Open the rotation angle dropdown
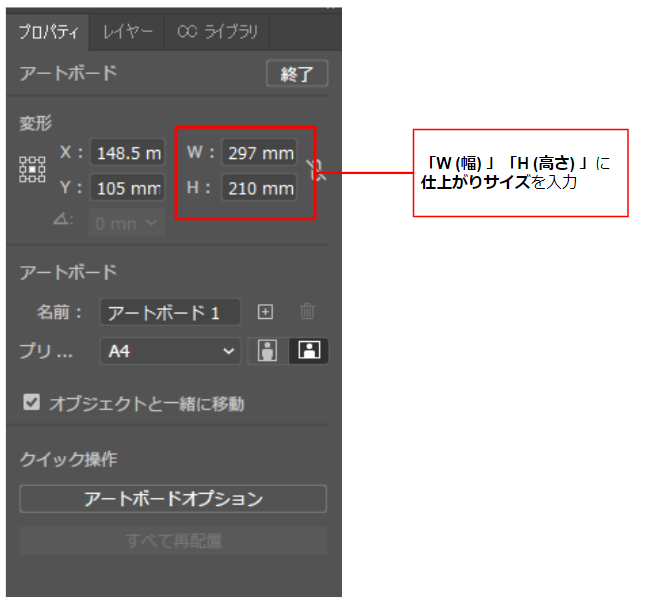Viewport: 645px width, 611px height. pyautogui.click(x=127, y=223)
